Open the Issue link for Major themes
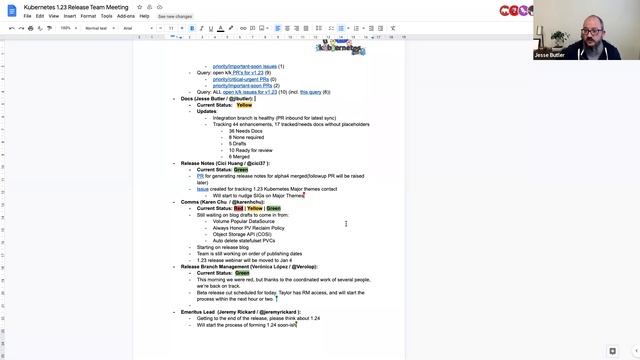Viewport: 640px width, 360px height. [202, 189]
